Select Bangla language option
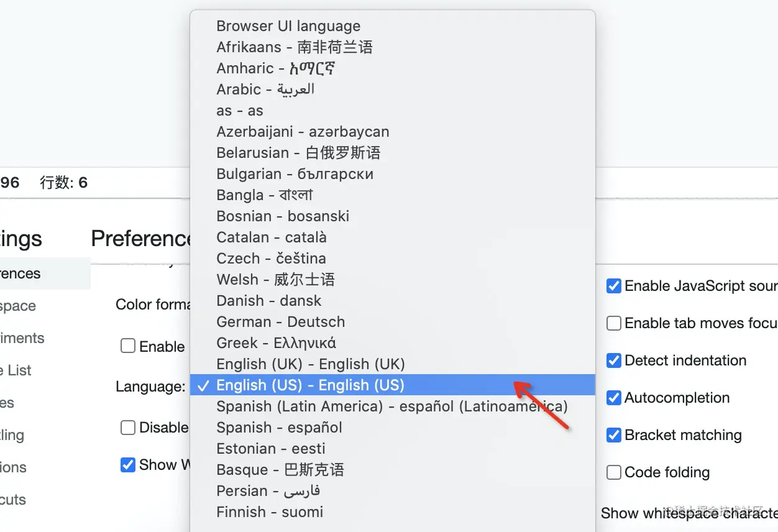The height and width of the screenshot is (532, 778). tap(392, 195)
